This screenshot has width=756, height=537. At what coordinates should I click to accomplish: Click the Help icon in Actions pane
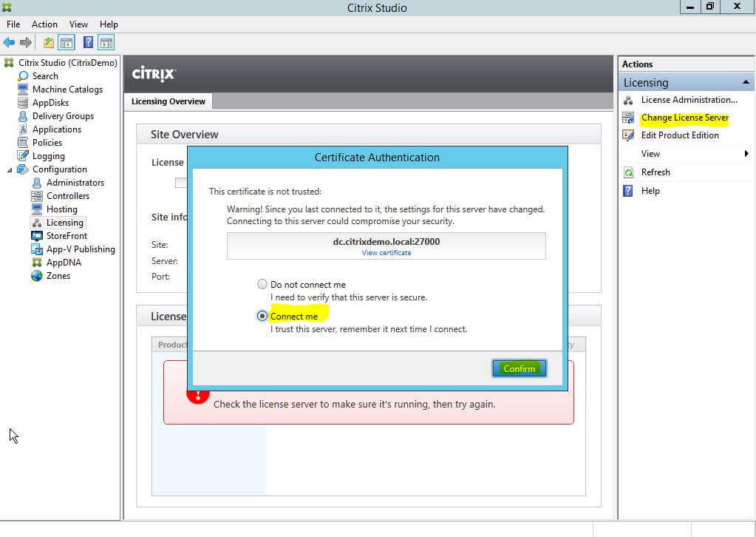(628, 191)
